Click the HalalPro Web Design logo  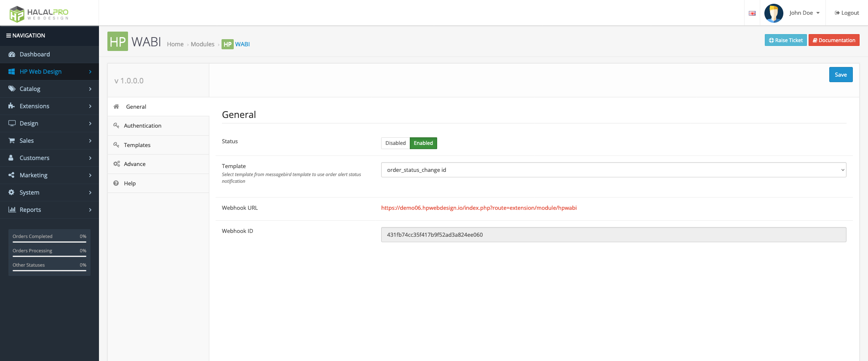[x=39, y=14]
